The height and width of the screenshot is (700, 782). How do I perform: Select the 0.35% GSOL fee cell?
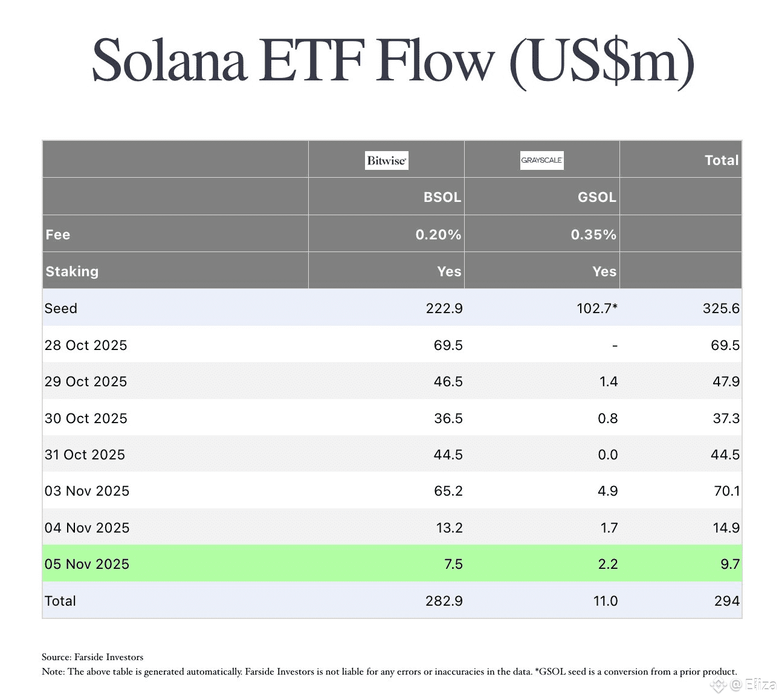pyautogui.click(x=593, y=235)
